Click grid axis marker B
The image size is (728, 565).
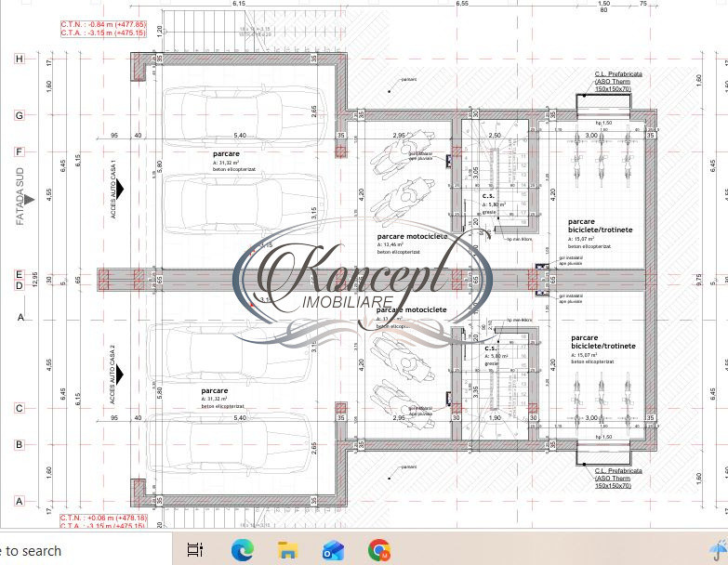coord(19,444)
